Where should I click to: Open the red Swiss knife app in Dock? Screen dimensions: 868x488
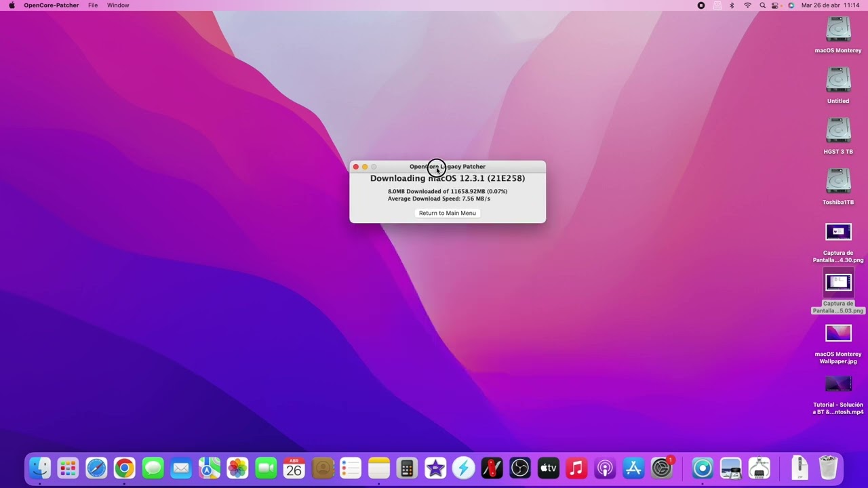click(492, 468)
